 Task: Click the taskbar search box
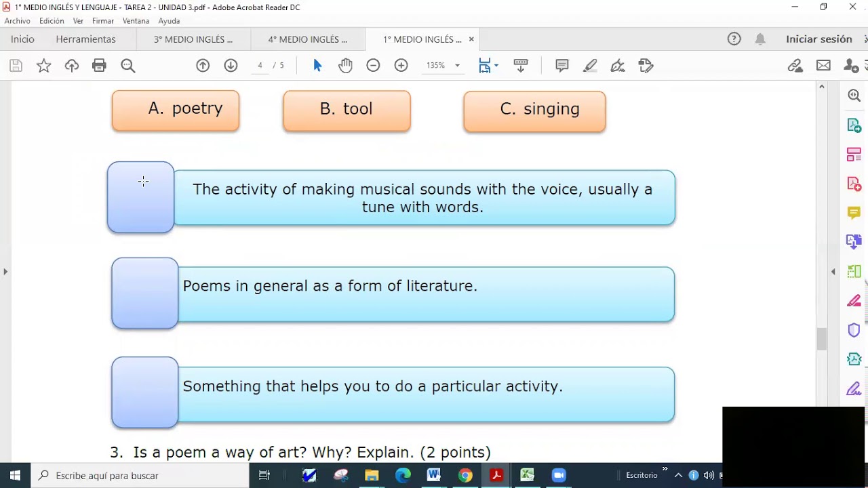[x=141, y=476]
